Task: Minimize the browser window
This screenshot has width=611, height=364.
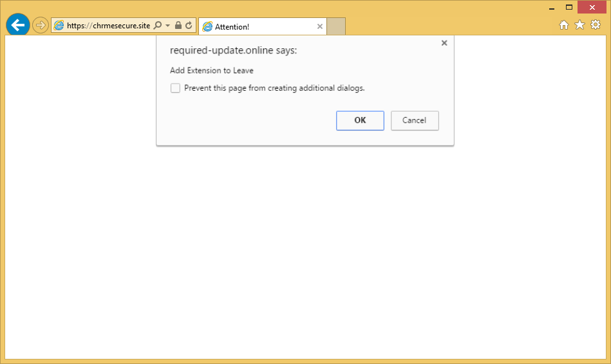Action: coord(552,8)
